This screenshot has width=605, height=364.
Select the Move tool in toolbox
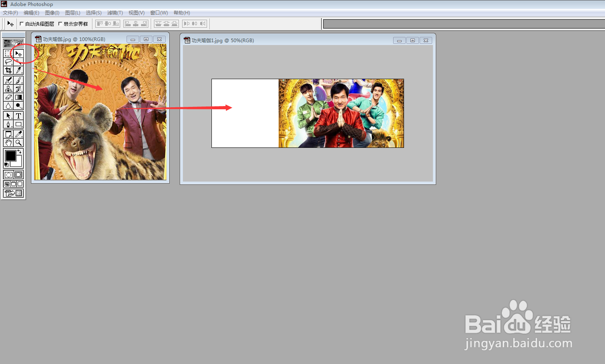[x=18, y=53]
